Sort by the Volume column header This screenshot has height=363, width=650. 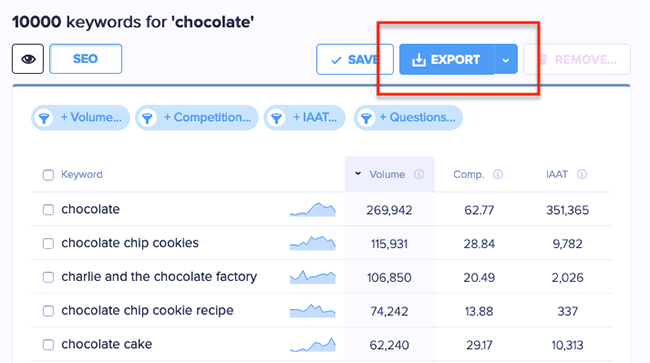[387, 174]
